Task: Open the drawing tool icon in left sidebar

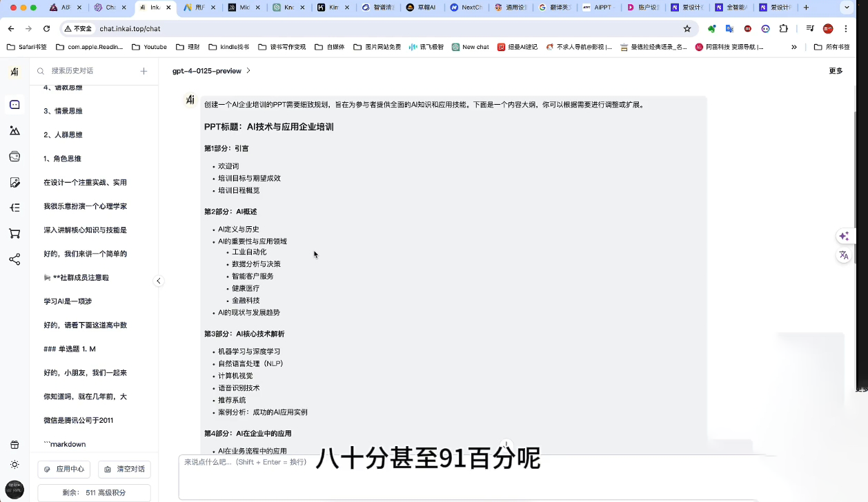Action: tap(14, 182)
